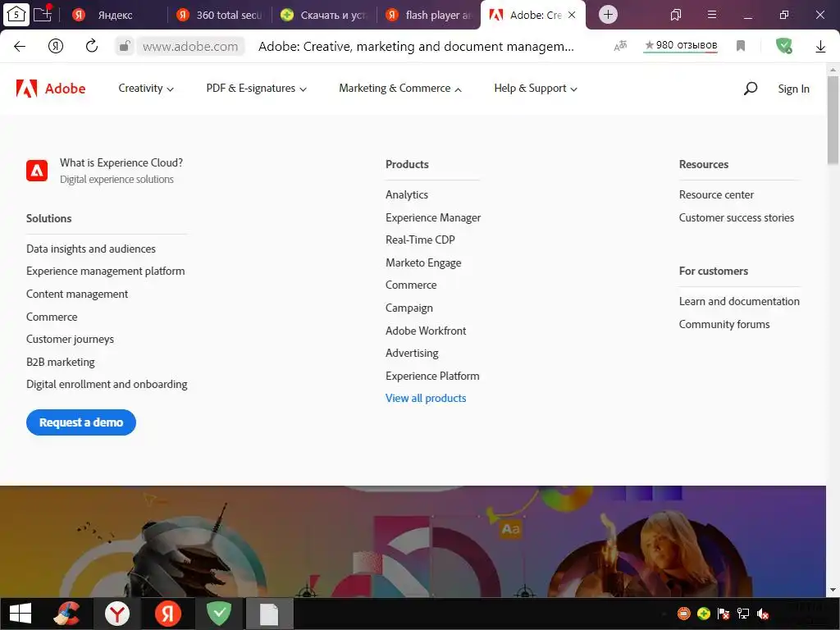Click the Experience Cloud red Adobe icon
The width and height of the screenshot is (840, 630).
click(x=37, y=171)
